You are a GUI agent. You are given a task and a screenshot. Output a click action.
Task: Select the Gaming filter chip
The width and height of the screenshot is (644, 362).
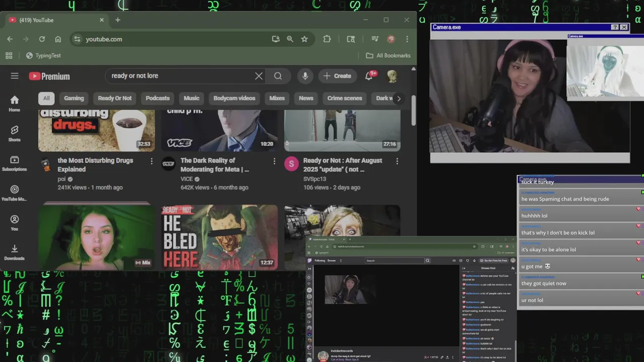[x=74, y=98]
